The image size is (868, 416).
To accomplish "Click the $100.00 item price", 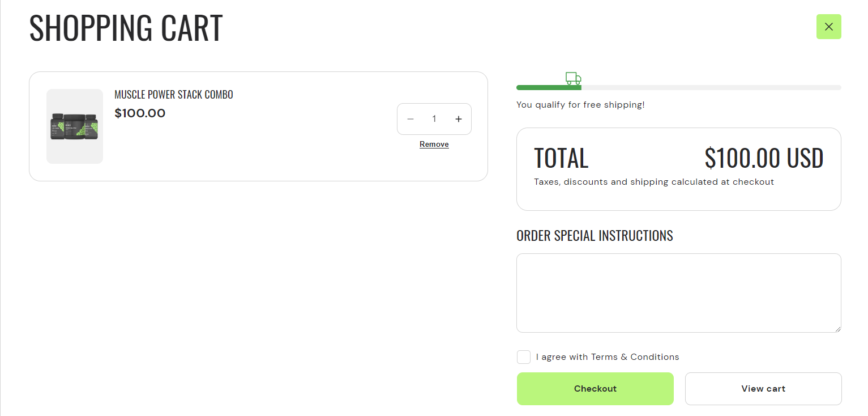I will tap(140, 113).
